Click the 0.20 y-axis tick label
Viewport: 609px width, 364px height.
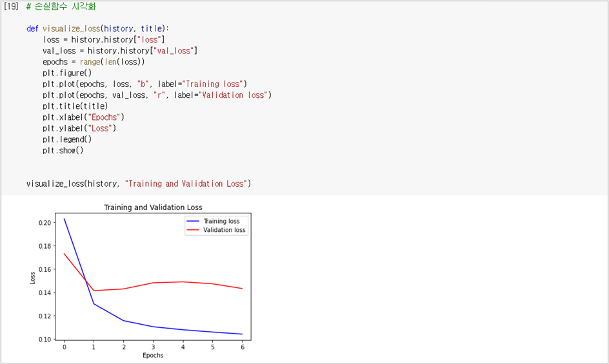coord(45,223)
